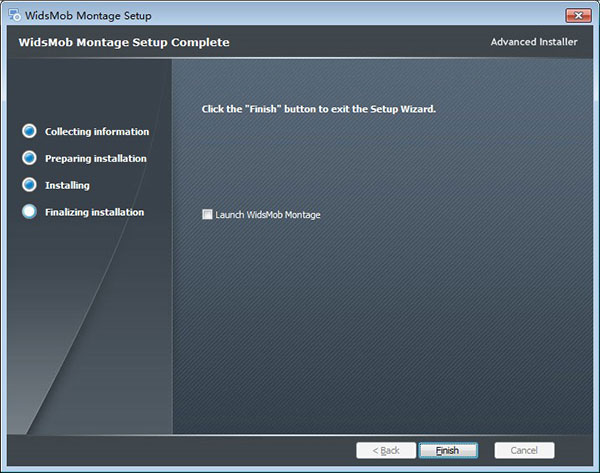Click the "WidsMob Montage Setup" title bar text
Image resolution: width=600 pixels, height=473 pixels.
coord(88,16)
